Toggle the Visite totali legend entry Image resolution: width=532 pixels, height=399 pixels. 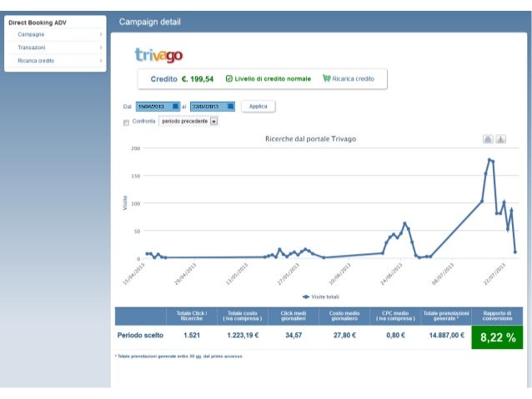pyautogui.click(x=321, y=297)
